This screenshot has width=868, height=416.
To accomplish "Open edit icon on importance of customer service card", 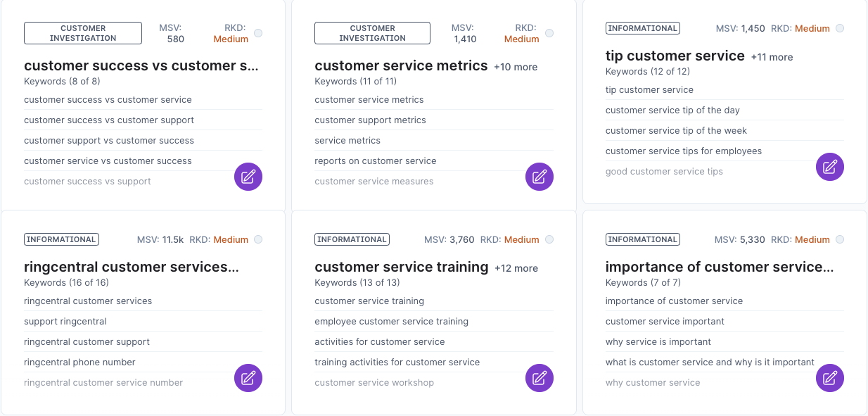I will pos(829,378).
